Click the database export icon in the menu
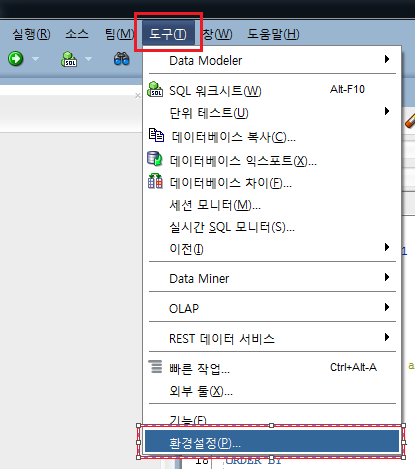This screenshot has height=469, width=415. point(155,159)
